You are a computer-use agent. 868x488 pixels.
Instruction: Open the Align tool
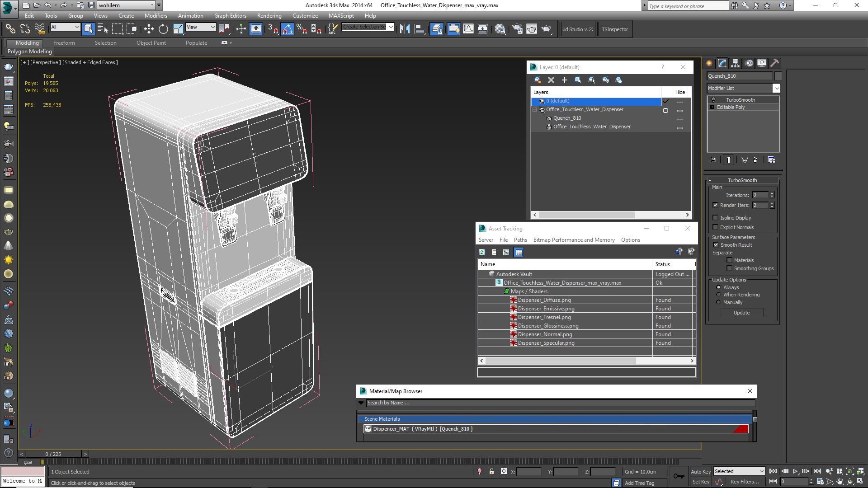420,29
